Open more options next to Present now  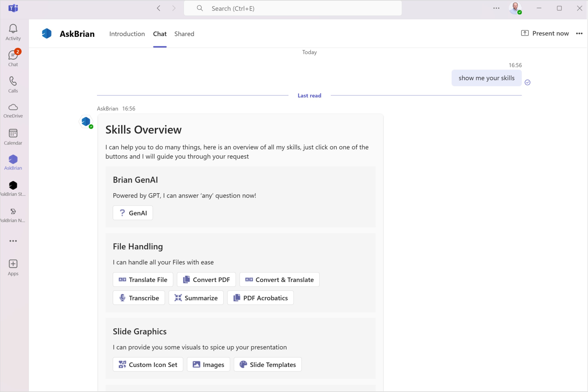579,33
